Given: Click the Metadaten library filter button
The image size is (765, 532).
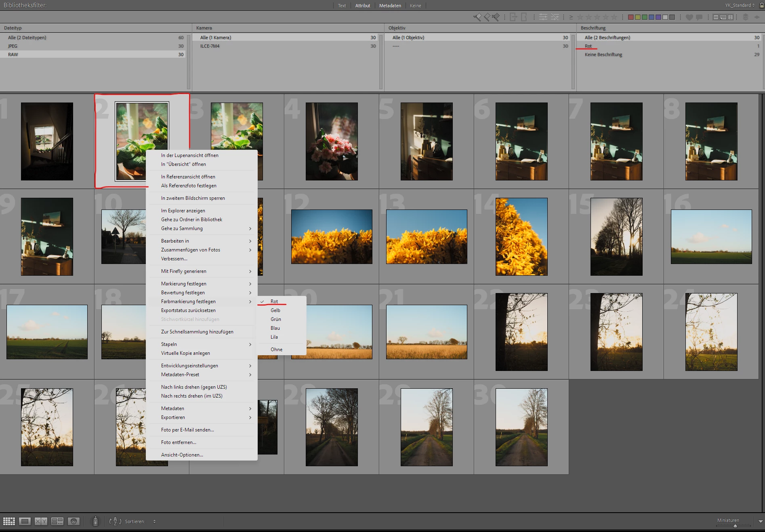Looking at the screenshot, I should point(390,6).
